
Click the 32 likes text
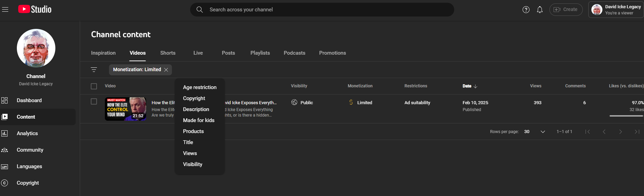636,110
